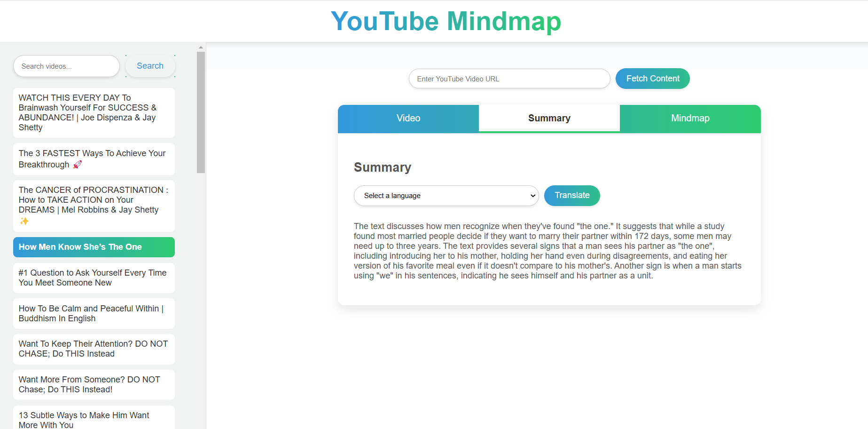Open '#1 Question to Ask Yourself' video
The width and height of the screenshot is (868, 429).
pos(94,278)
